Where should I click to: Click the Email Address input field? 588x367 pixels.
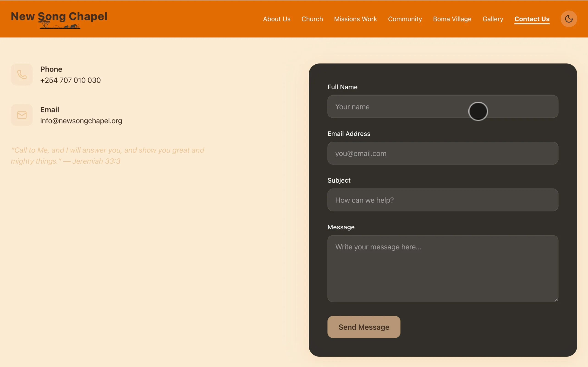(x=443, y=153)
